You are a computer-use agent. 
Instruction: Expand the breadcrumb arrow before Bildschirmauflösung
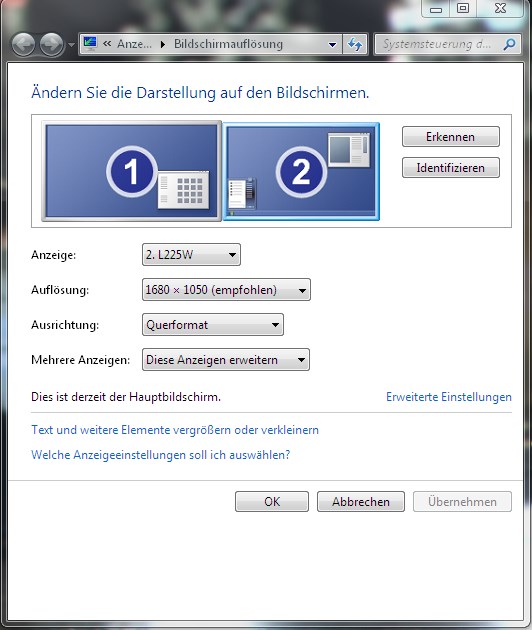[163, 44]
